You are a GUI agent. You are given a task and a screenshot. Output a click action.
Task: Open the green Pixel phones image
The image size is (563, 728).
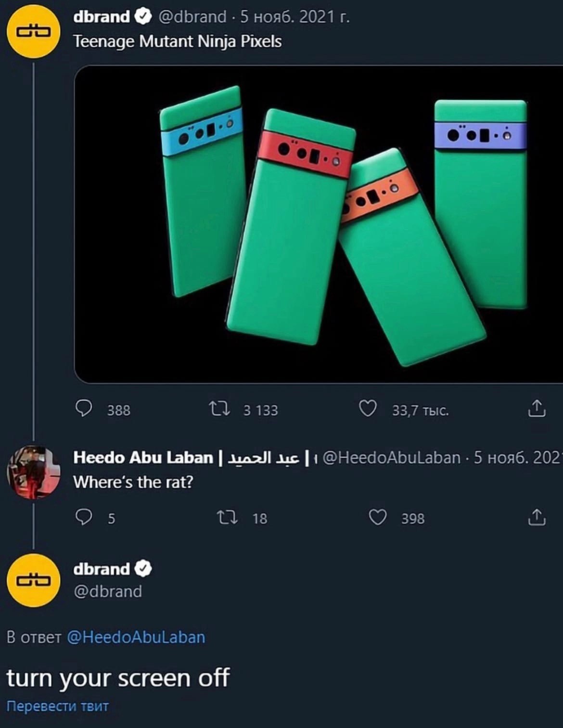point(319,224)
